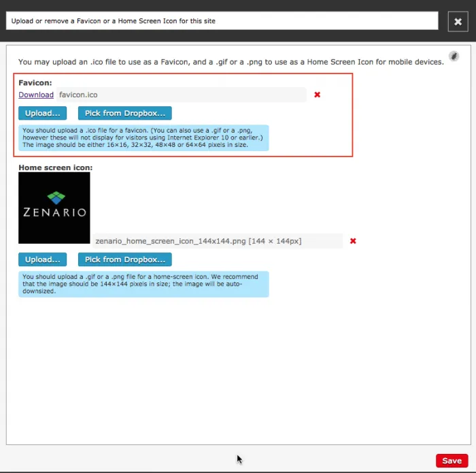This screenshot has width=476, height=473.
Task: Click the Zenario home screen icon preview
Action: 54,208
